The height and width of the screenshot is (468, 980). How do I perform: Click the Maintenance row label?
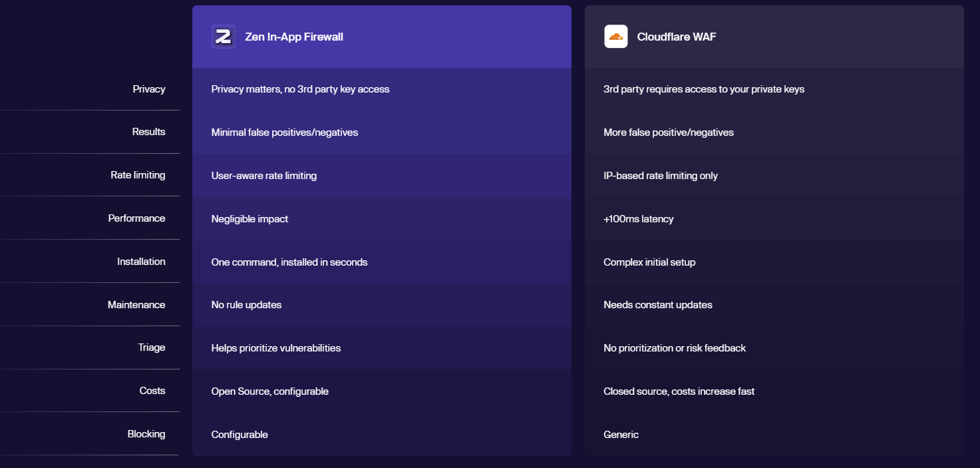(136, 305)
